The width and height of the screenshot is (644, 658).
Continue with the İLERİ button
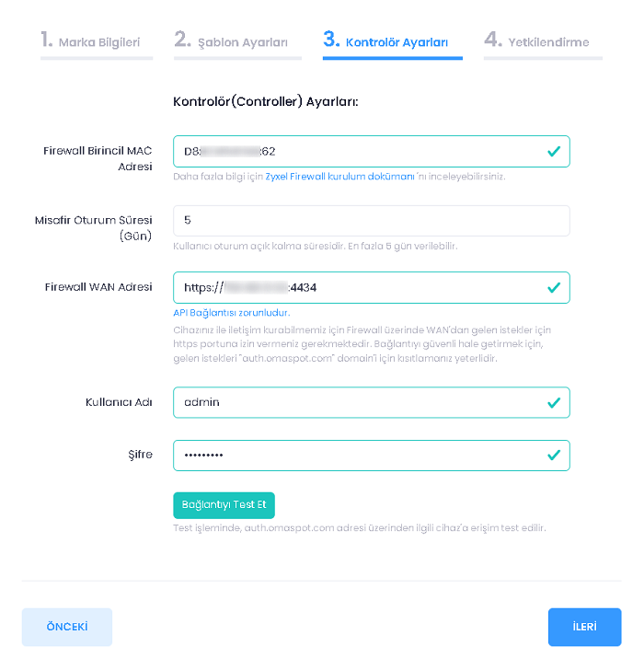[584, 627]
